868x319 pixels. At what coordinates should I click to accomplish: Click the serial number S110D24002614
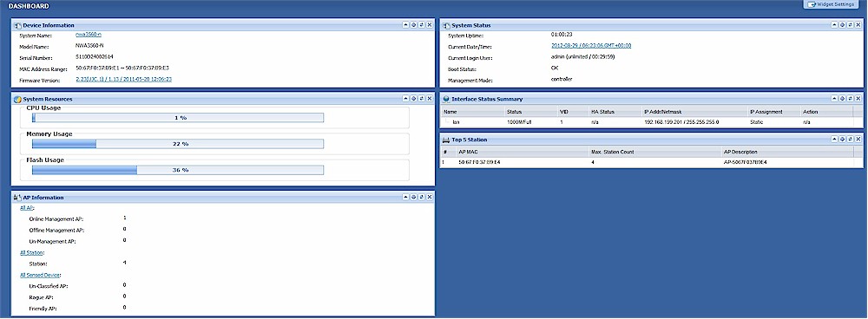point(95,57)
